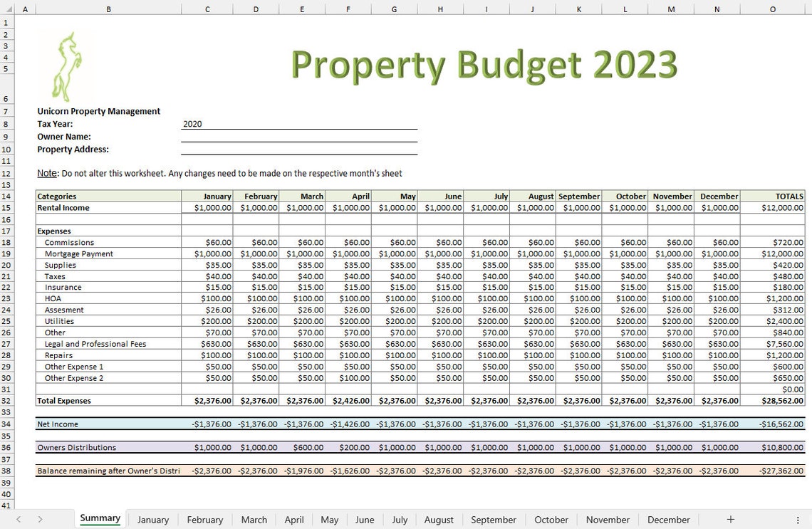
Task: Open the December sheet tab
Action: click(x=668, y=520)
